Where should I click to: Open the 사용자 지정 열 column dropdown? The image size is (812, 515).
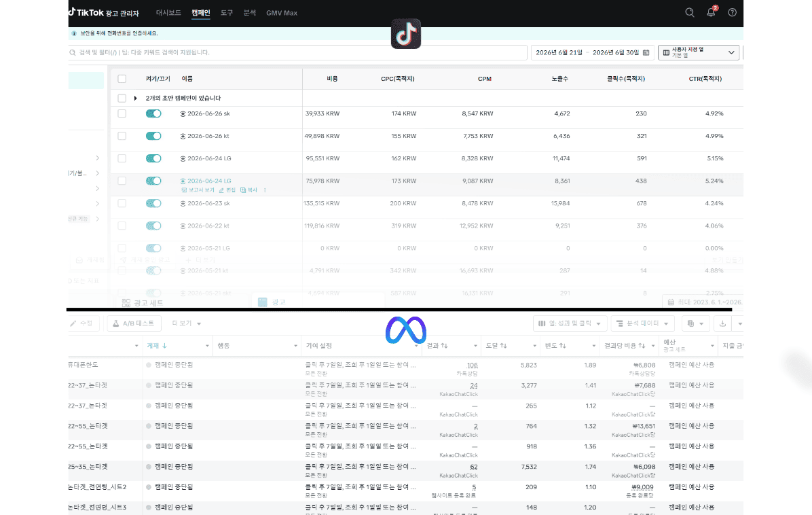(x=699, y=52)
